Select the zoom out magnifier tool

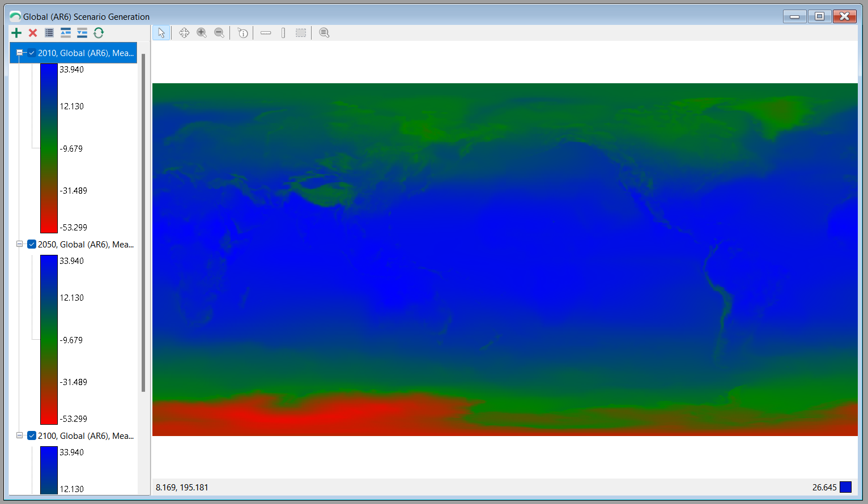(x=219, y=33)
